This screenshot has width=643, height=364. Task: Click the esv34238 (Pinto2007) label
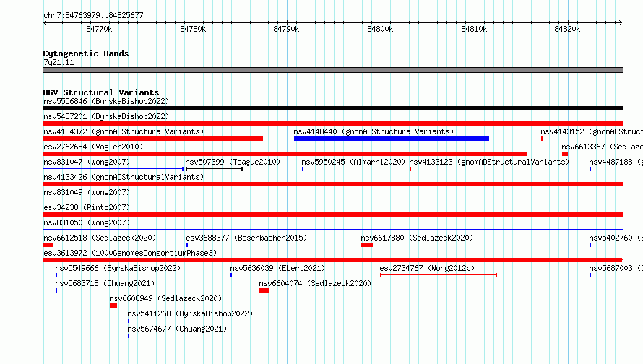click(x=87, y=207)
